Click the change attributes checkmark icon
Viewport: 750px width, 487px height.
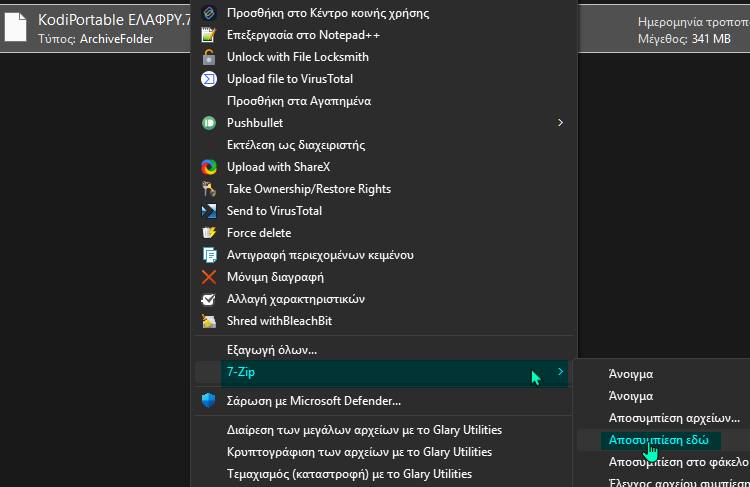209,299
